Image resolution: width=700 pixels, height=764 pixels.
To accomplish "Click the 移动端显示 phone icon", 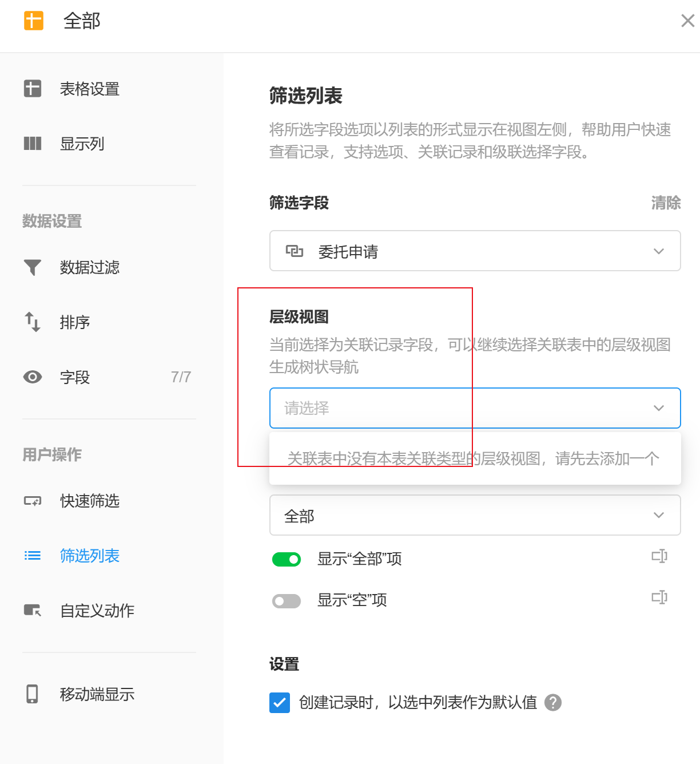I will [x=33, y=694].
